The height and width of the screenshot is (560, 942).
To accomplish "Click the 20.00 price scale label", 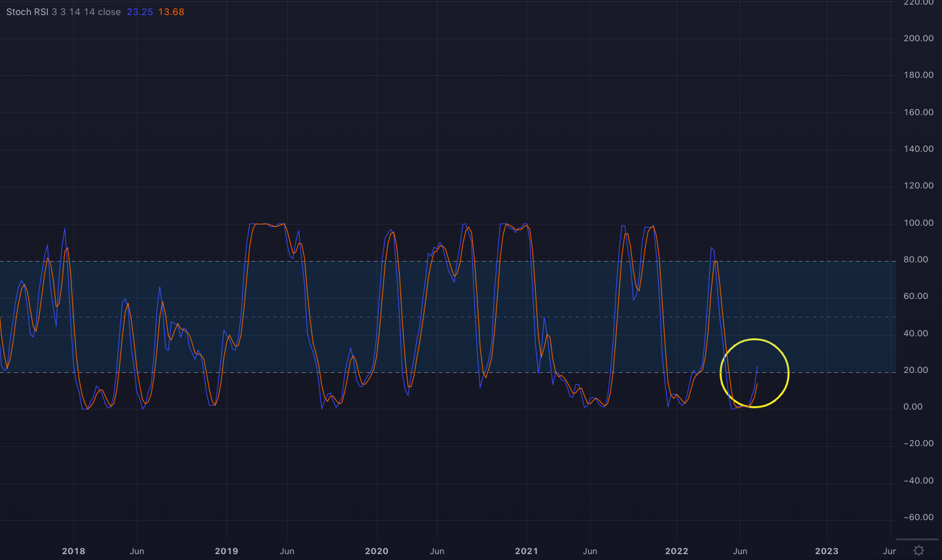I will (x=916, y=370).
